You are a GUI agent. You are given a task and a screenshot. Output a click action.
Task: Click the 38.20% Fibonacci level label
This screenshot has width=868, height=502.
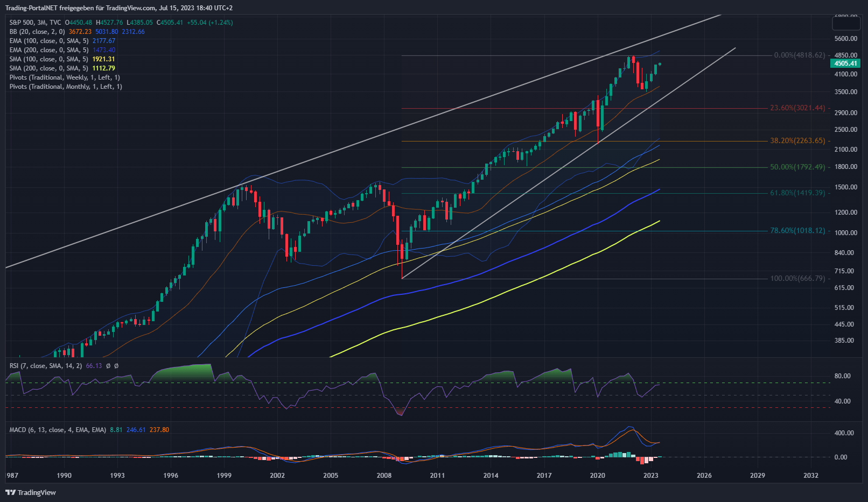click(797, 141)
